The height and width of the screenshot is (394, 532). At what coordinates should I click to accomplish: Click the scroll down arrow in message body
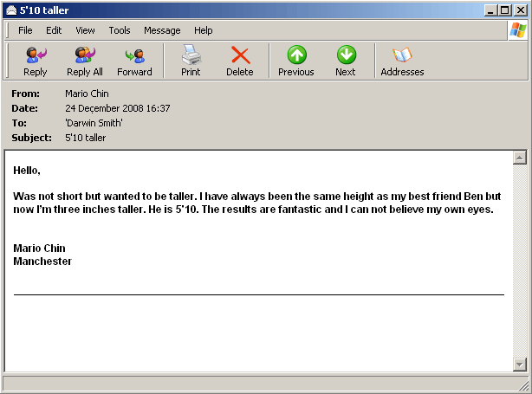coord(520,365)
